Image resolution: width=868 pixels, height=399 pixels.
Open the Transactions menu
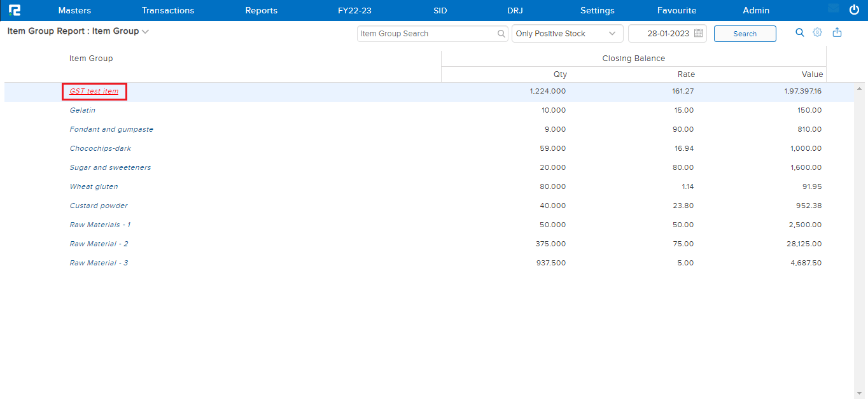(167, 10)
